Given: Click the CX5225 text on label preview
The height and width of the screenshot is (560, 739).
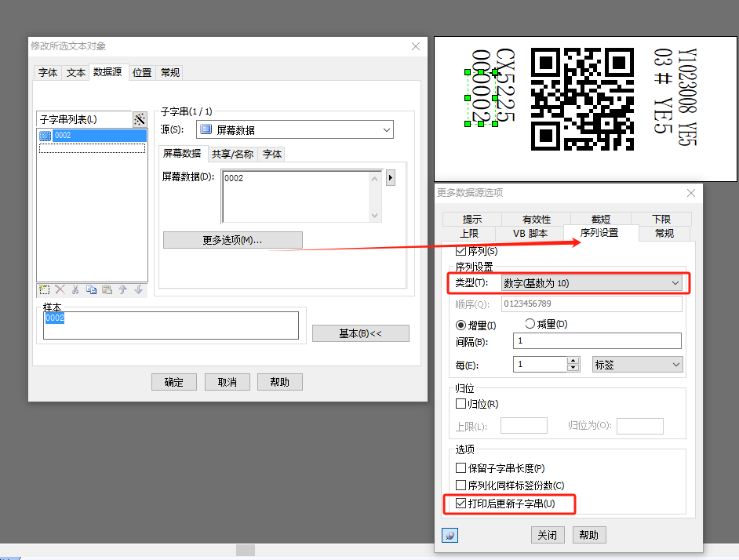Looking at the screenshot, I should click(505, 85).
